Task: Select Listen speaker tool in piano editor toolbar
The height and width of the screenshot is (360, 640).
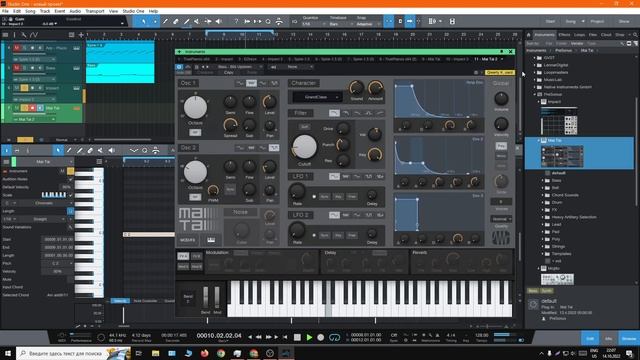Action: 111,151
